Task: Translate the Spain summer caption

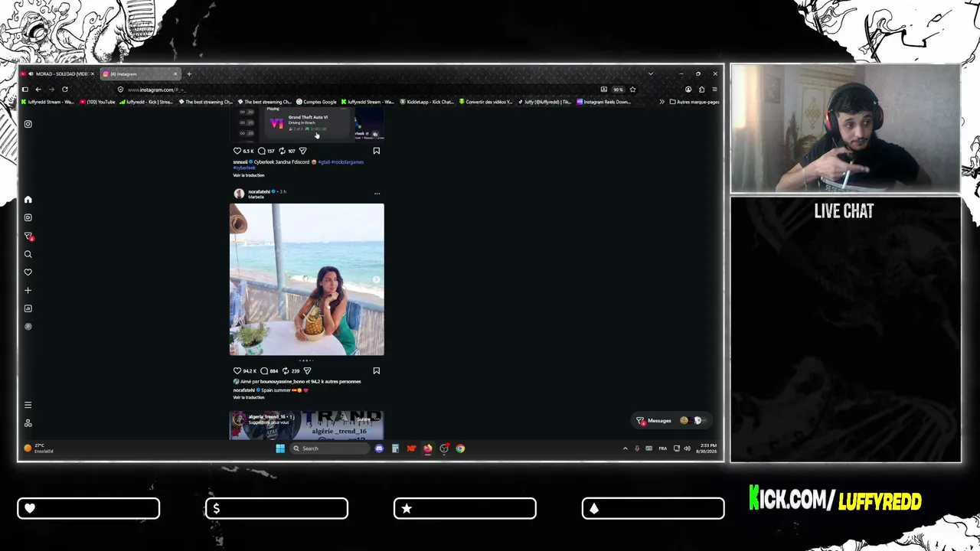Action: pos(249,397)
